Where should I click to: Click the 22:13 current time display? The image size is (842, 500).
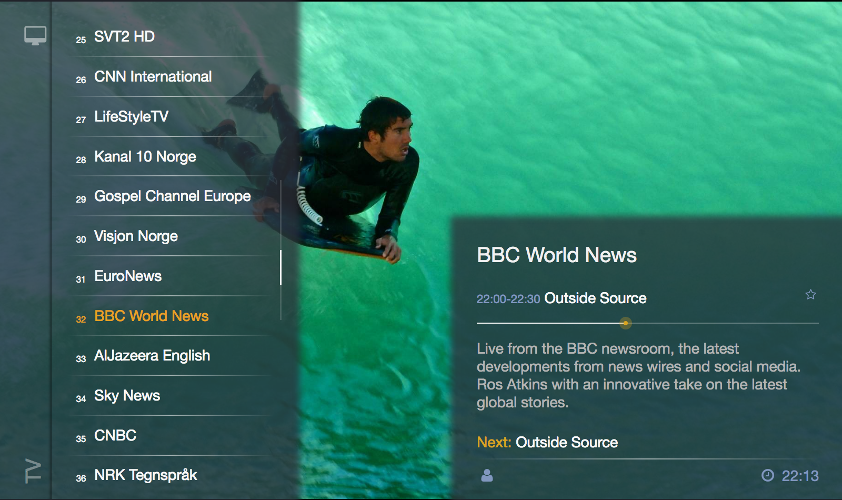(x=800, y=476)
